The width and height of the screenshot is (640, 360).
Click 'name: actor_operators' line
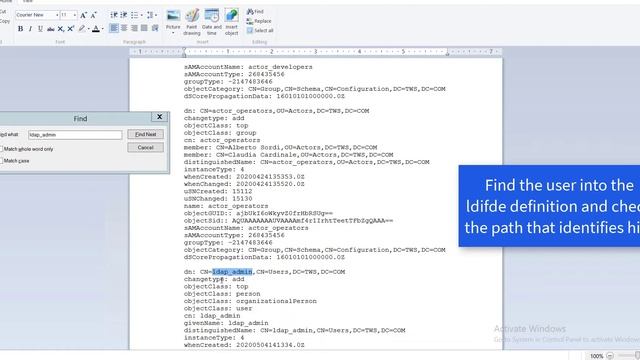(226, 206)
